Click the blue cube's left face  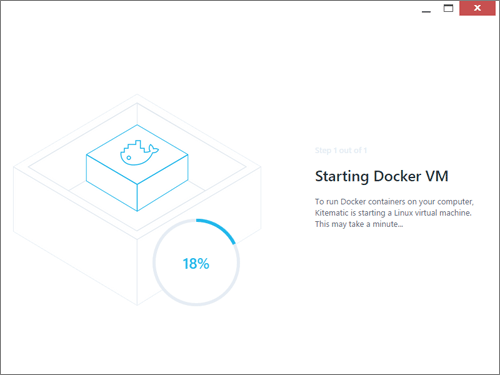pyautogui.click(x=112, y=183)
